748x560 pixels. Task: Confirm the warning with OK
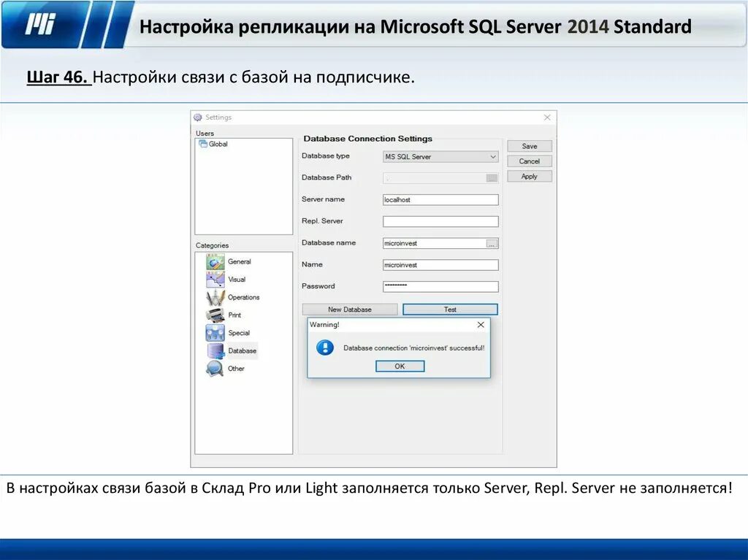[400, 366]
